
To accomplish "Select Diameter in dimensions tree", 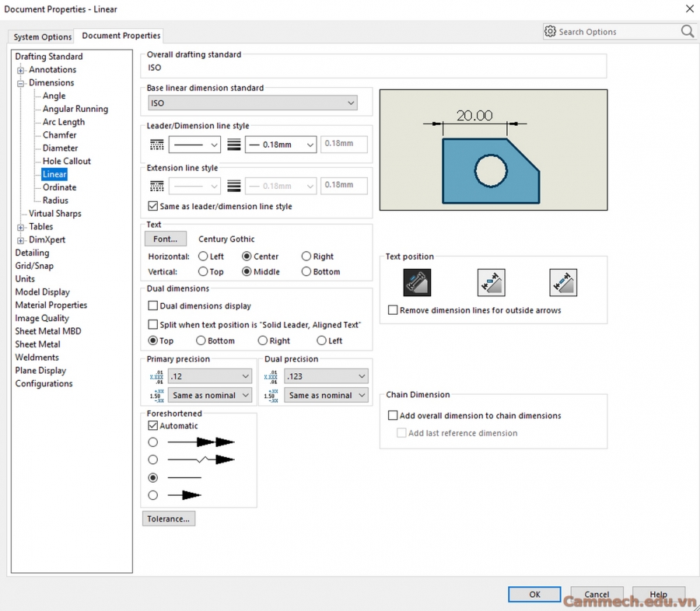I will tap(60, 148).
